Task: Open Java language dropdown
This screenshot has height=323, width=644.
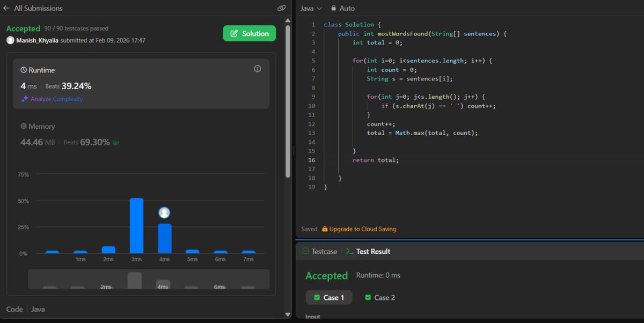Action: 311,8
